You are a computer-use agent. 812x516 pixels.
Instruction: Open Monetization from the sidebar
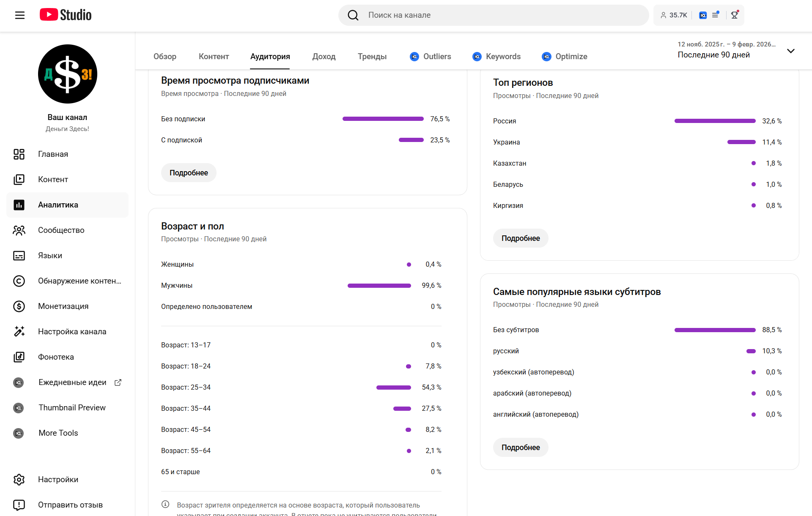[63, 306]
